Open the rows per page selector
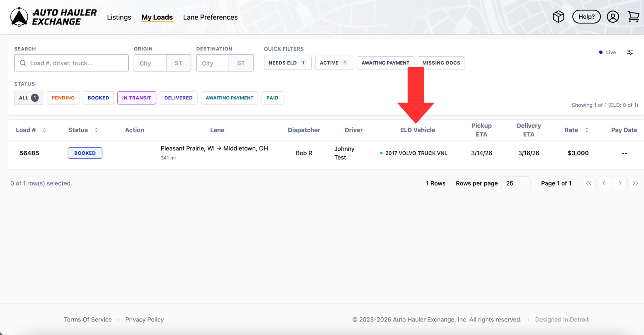The width and height of the screenshot is (644, 335). tap(515, 183)
